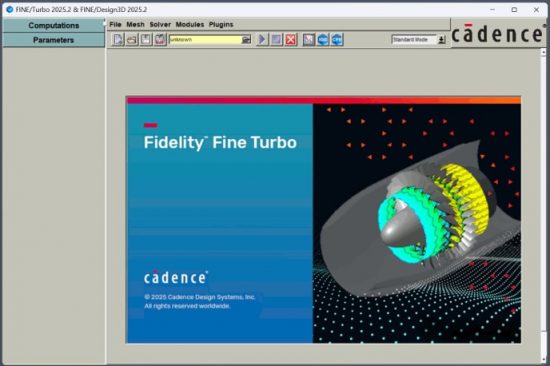Click the application icon in the title bar

[9, 9]
